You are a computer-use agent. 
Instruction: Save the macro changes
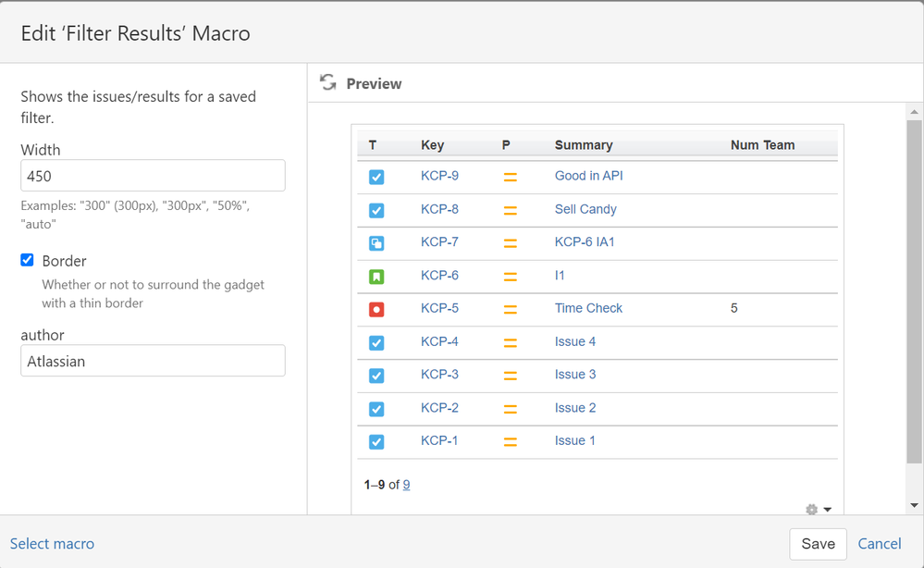[x=818, y=544]
